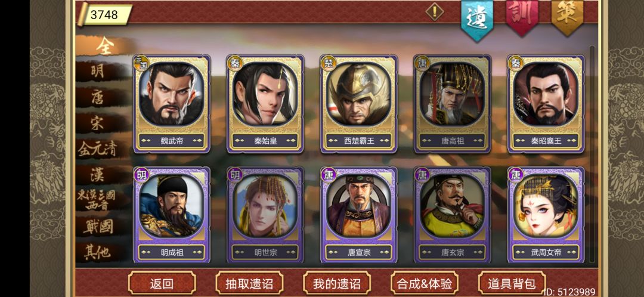Viewport: 644px width, 297px height.
Task: Select the 唐高祖 emperor card
Action: (x=453, y=104)
